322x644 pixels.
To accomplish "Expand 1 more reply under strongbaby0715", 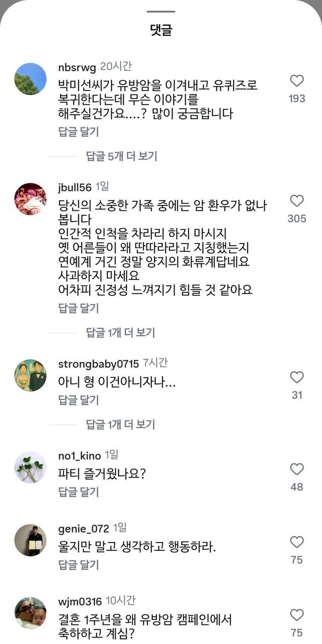I will (120, 425).
